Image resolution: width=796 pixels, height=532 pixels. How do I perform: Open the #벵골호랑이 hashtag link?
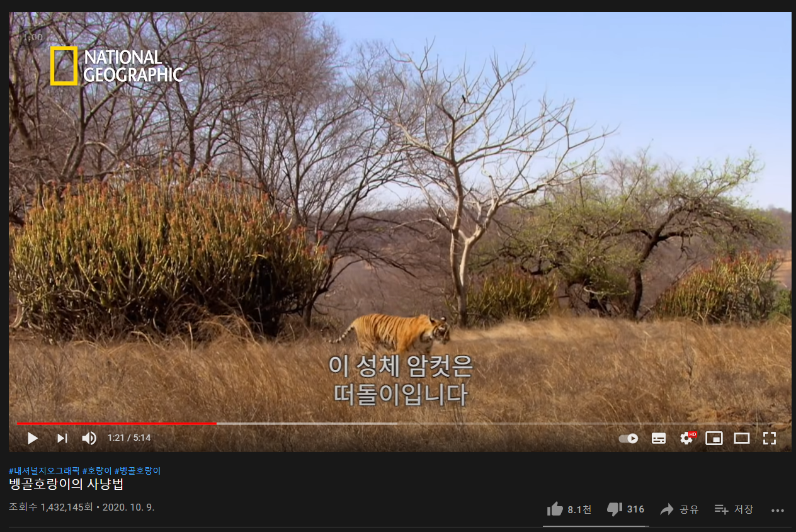[137, 471]
